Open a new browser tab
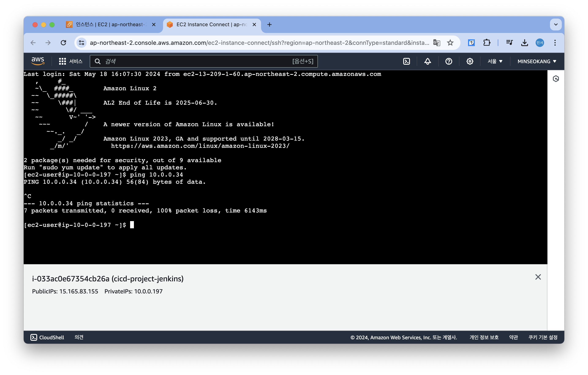 click(269, 25)
